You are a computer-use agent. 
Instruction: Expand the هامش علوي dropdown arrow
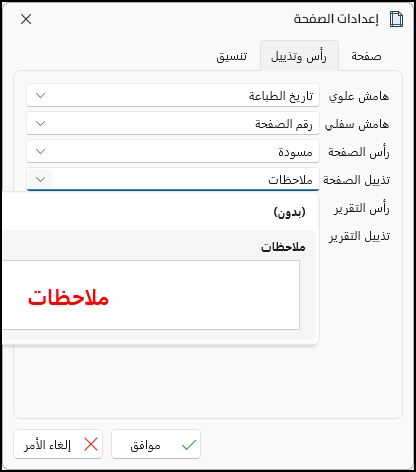pos(40,96)
